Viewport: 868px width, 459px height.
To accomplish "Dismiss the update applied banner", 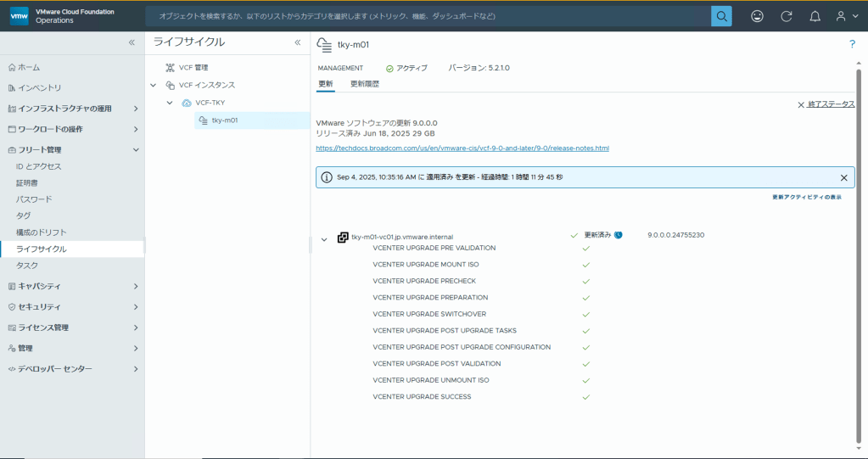I will click(x=843, y=177).
